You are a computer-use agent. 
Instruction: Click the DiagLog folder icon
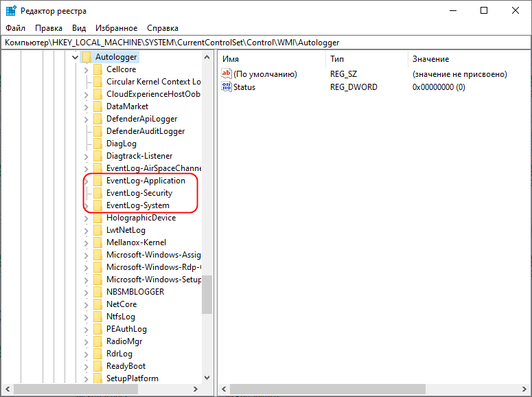click(97, 144)
